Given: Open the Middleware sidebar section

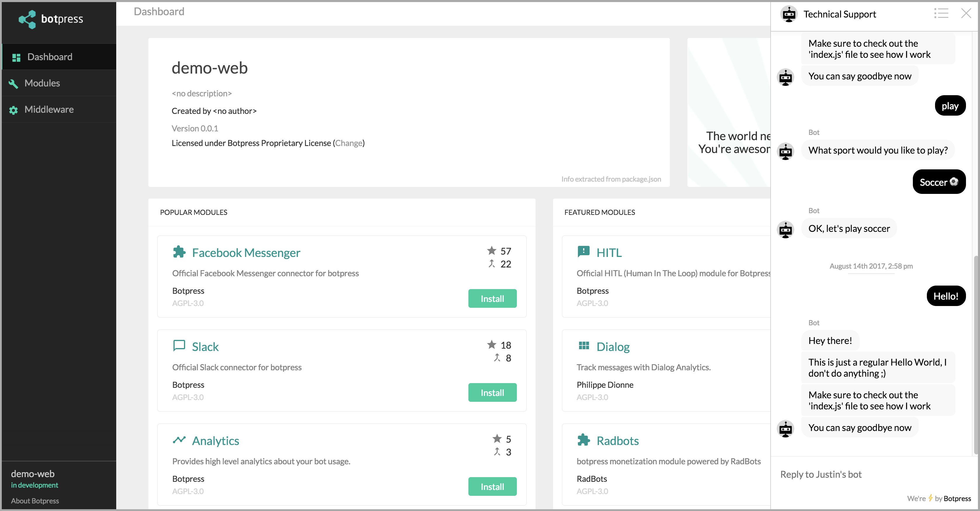Looking at the screenshot, I should tap(49, 109).
